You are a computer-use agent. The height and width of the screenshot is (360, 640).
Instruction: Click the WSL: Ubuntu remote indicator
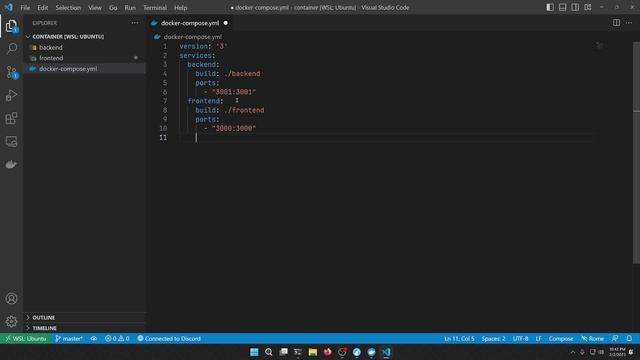pos(26,338)
